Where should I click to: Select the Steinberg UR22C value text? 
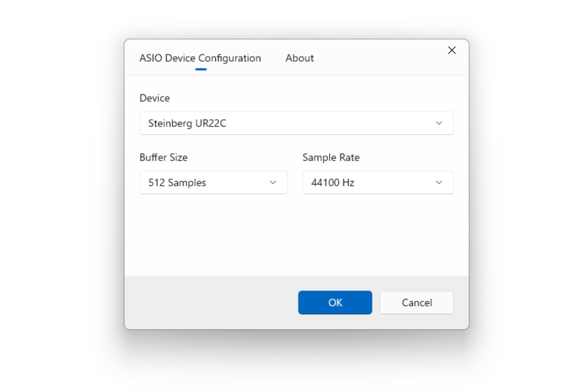tap(187, 123)
